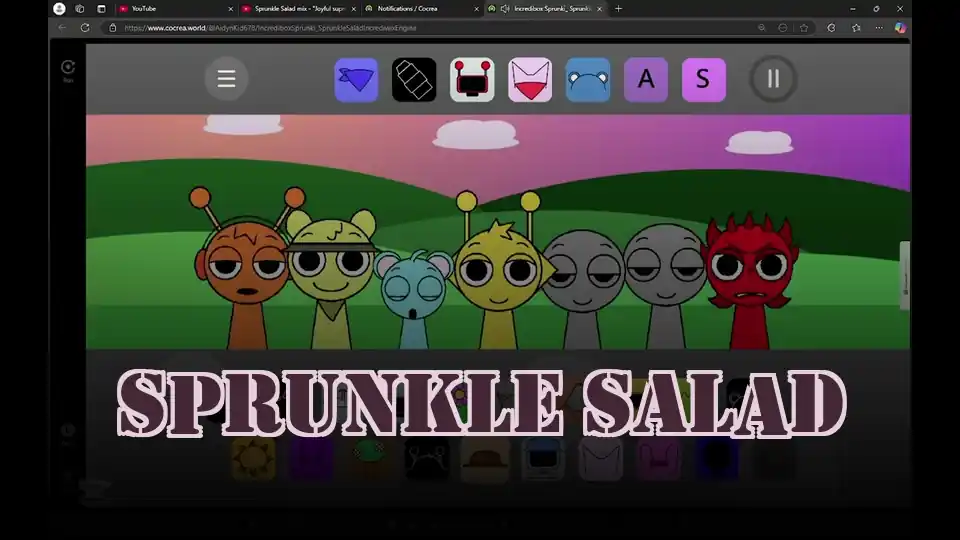Pick the dimmed dark blue sound icon
The image size is (960, 540).
click(716, 459)
